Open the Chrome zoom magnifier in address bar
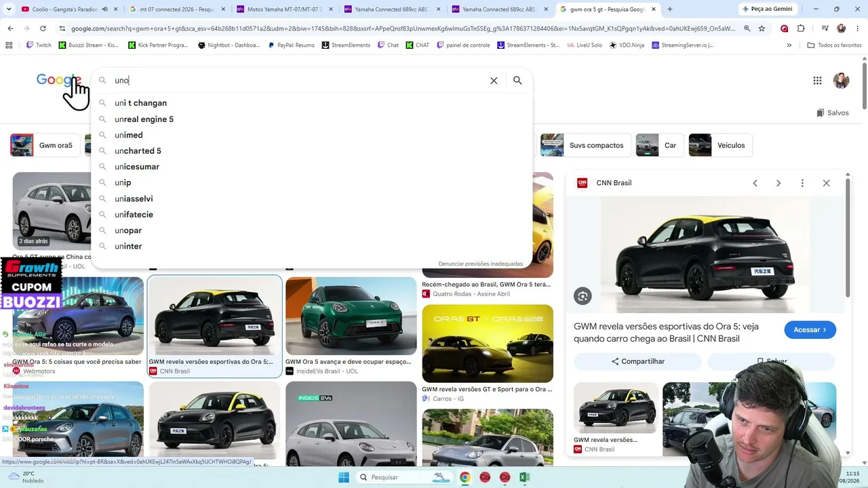Screen dimensions: 868x488 click(747, 28)
